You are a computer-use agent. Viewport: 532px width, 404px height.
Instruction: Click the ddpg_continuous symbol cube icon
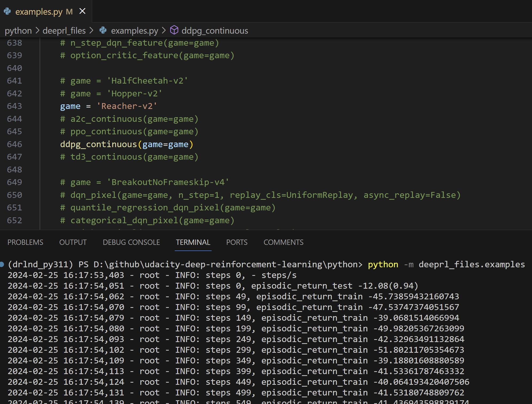pos(174,30)
